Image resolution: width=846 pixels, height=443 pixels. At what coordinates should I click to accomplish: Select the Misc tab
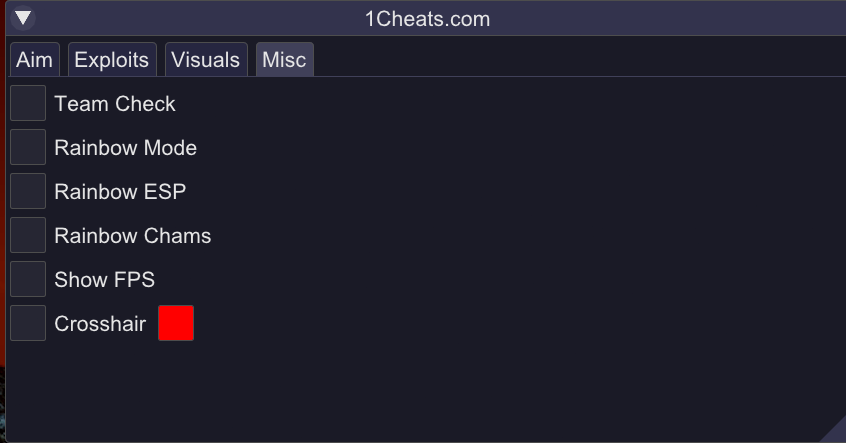[x=284, y=60]
